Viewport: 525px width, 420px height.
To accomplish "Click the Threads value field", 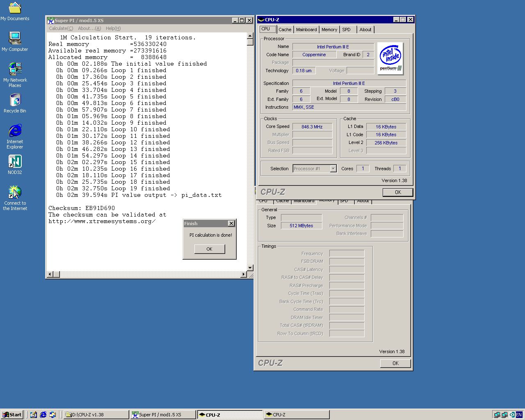I will tap(399, 169).
